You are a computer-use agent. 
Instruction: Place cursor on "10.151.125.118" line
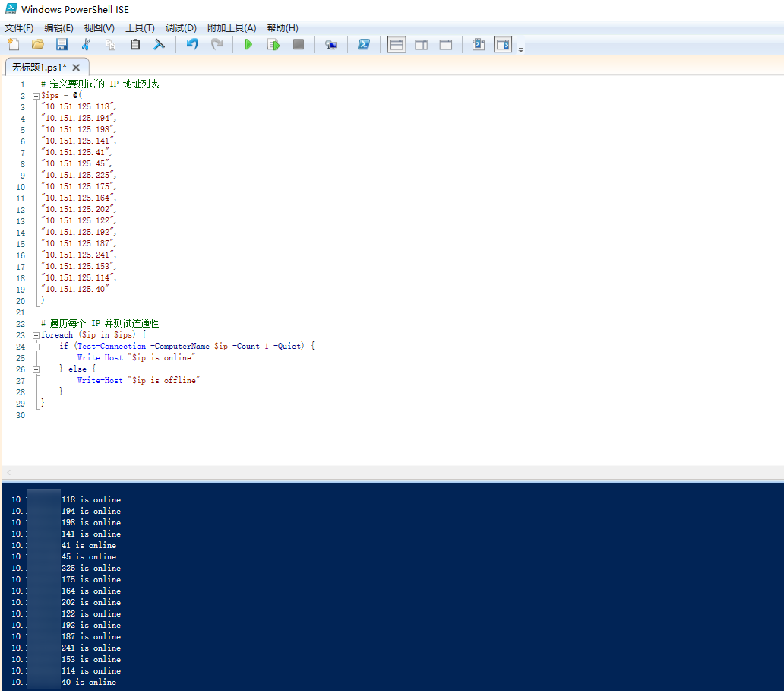(78, 106)
